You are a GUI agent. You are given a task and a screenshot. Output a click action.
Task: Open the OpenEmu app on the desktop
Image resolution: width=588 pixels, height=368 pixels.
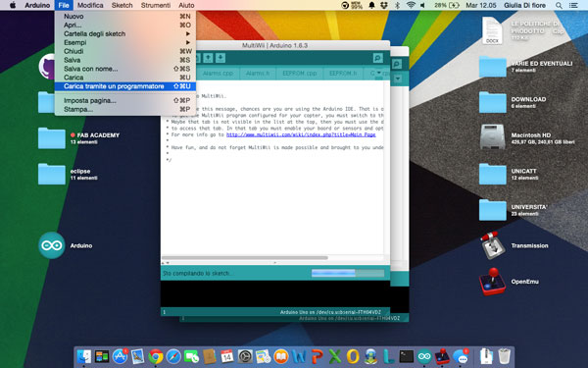pos(492,282)
